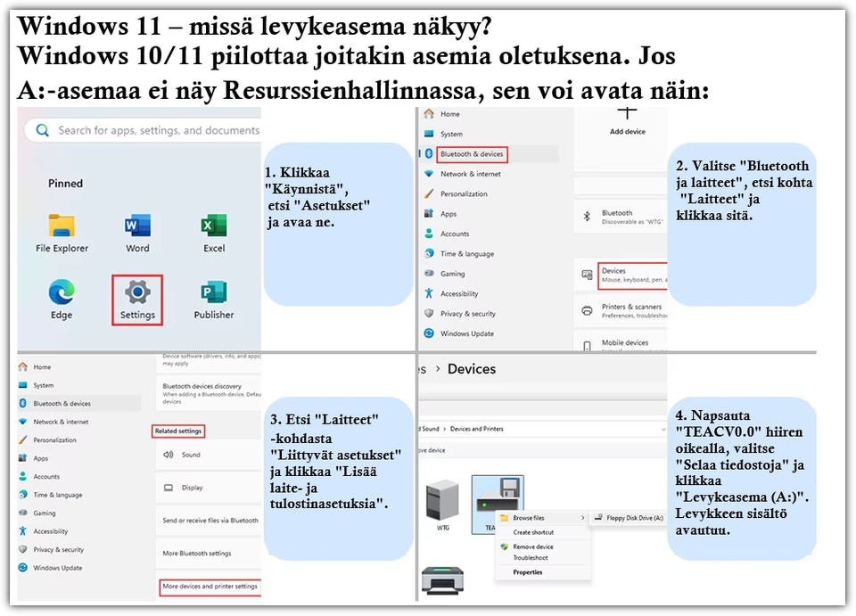Select Home in the sidebar beside Add device

(x=449, y=114)
